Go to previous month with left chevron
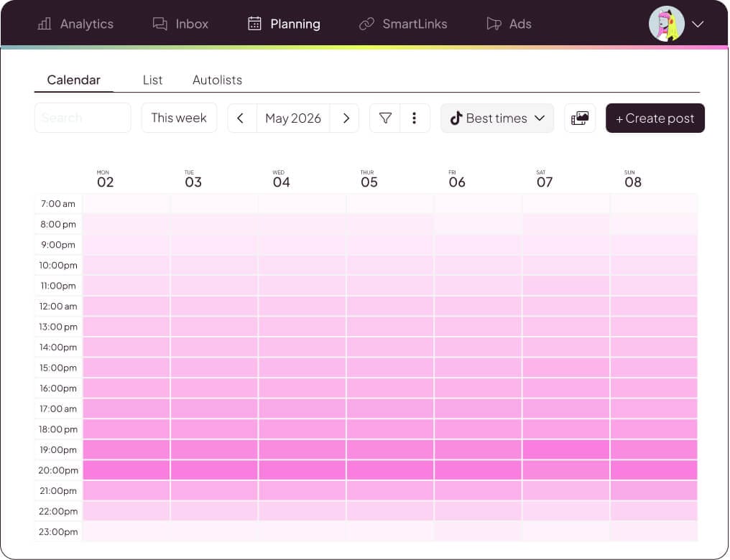Image resolution: width=730 pixels, height=560 pixels. click(241, 118)
